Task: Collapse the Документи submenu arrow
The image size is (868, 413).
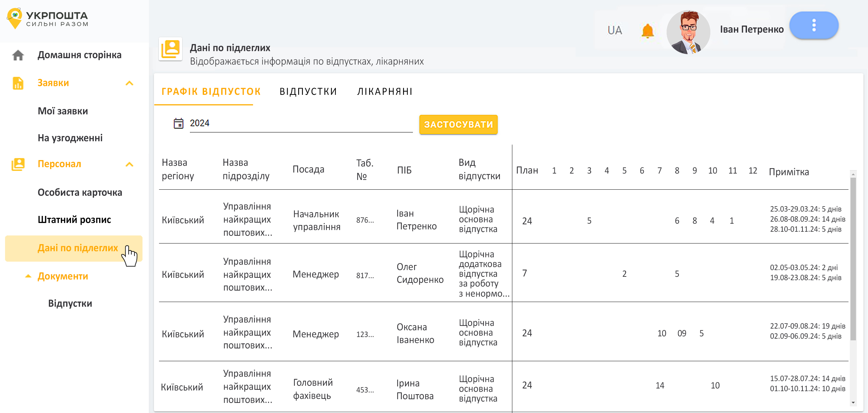Action: tap(28, 276)
